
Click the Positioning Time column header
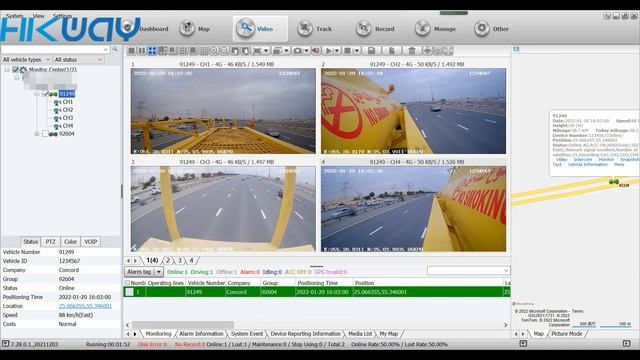coord(324,282)
